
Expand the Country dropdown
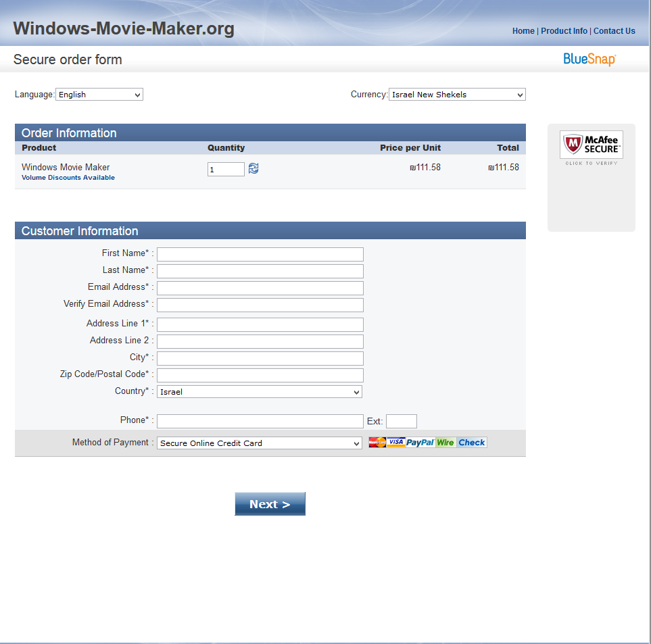pyautogui.click(x=260, y=392)
